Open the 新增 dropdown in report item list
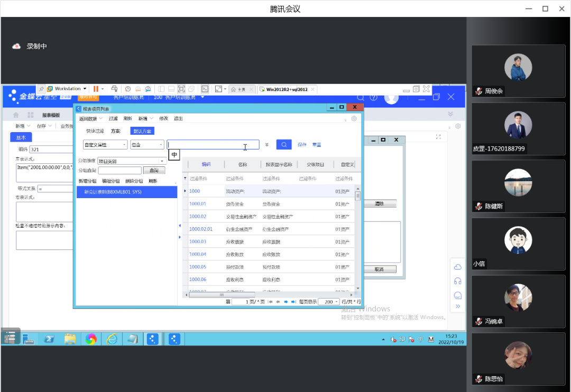Viewport: 571px width, 392px height. (x=146, y=119)
